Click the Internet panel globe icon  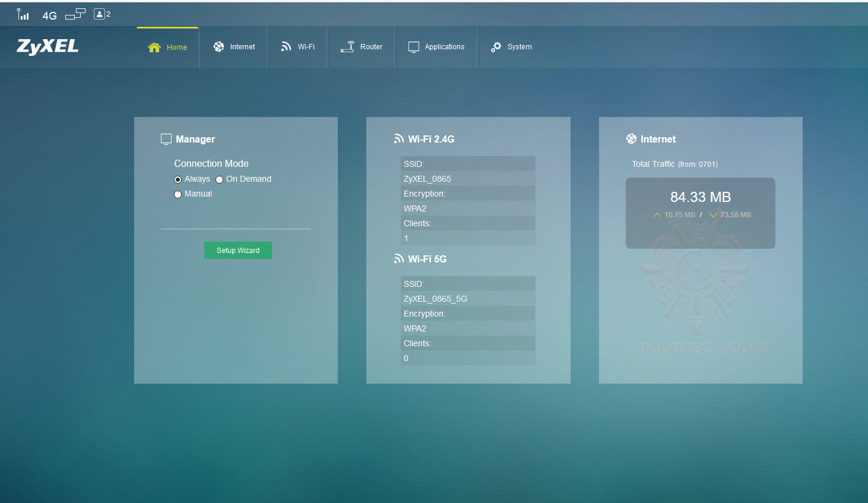coord(631,139)
